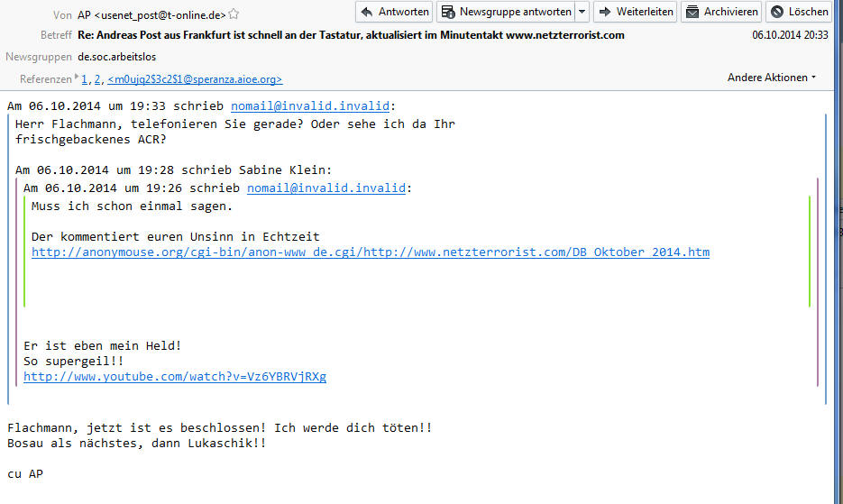Screen dimensions: 843x504
Task: Click the forward arrow icon on Weiterleiten
Action: click(x=605, y=12)
